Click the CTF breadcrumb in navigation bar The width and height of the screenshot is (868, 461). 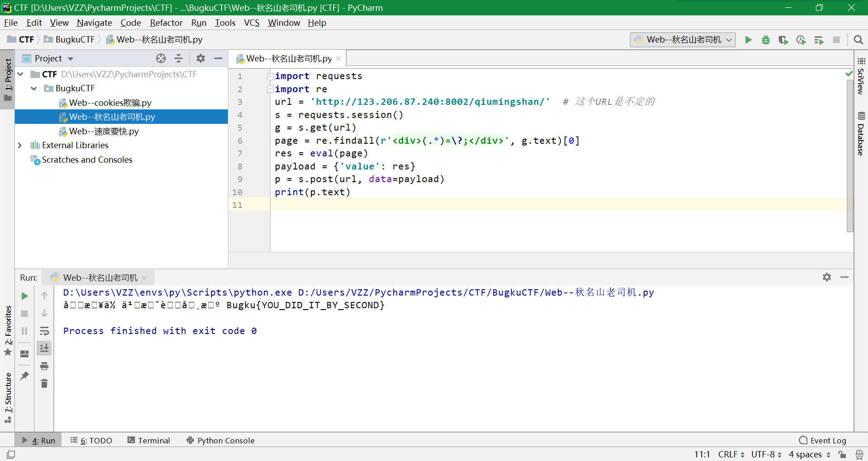point(21,40)
